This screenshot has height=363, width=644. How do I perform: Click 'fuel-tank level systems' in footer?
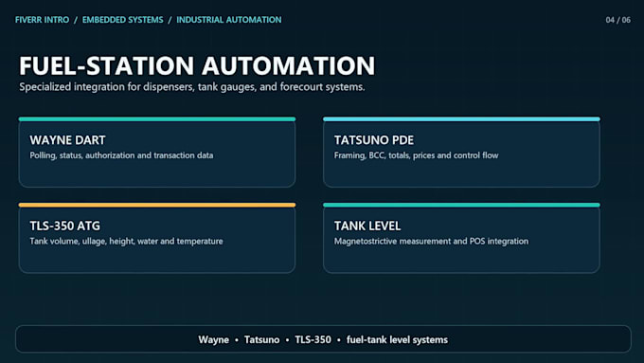click(397, 340)
